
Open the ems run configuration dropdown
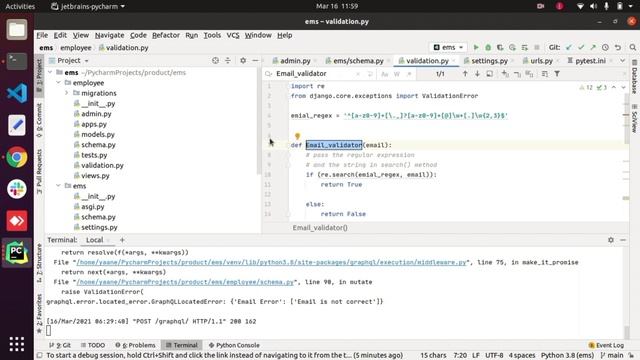pos(448,48)
